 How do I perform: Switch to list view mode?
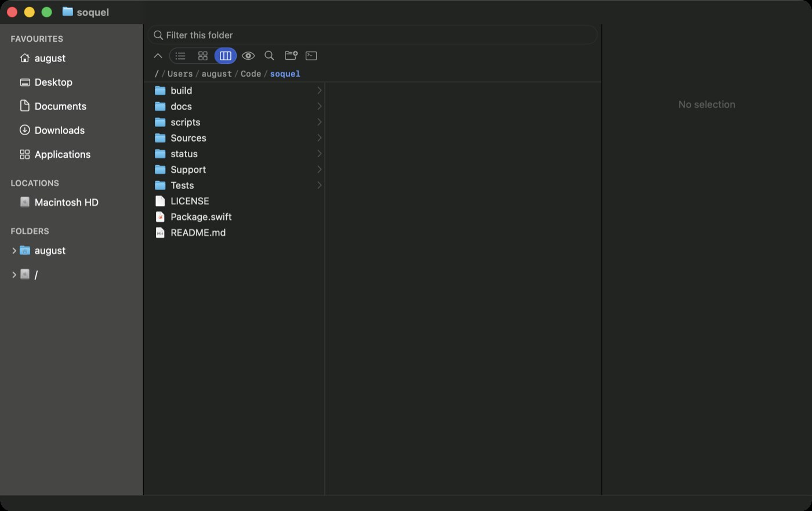click(x=180, y=56)
